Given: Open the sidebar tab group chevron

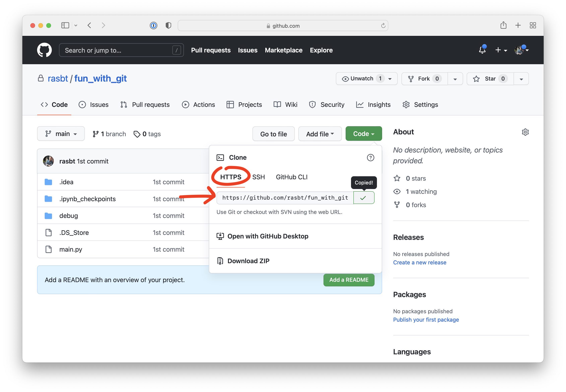Looking at the screenshot, I should coord(76,25).
